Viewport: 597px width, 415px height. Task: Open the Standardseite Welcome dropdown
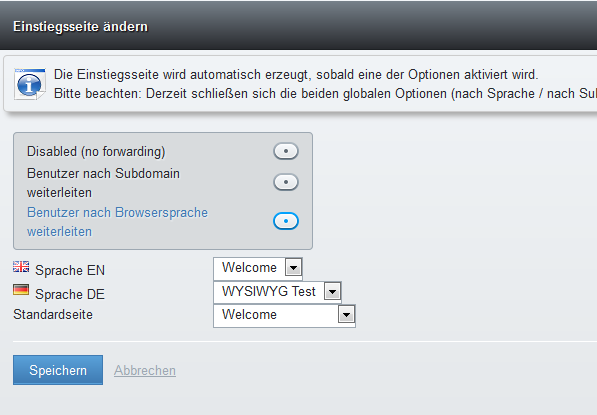click(x=284, y=315)
